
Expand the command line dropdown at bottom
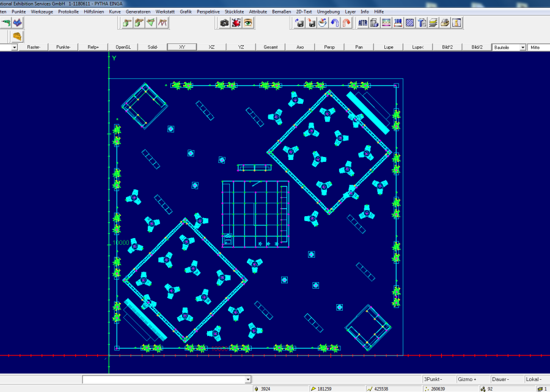248,380
